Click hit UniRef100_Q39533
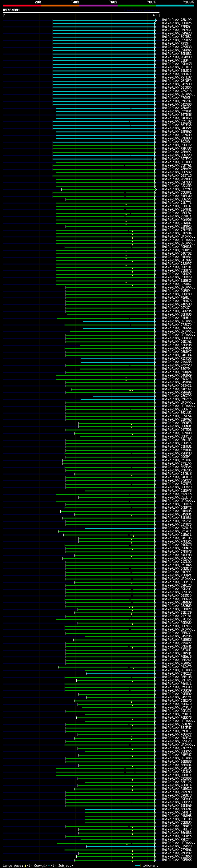 (177, 47)
